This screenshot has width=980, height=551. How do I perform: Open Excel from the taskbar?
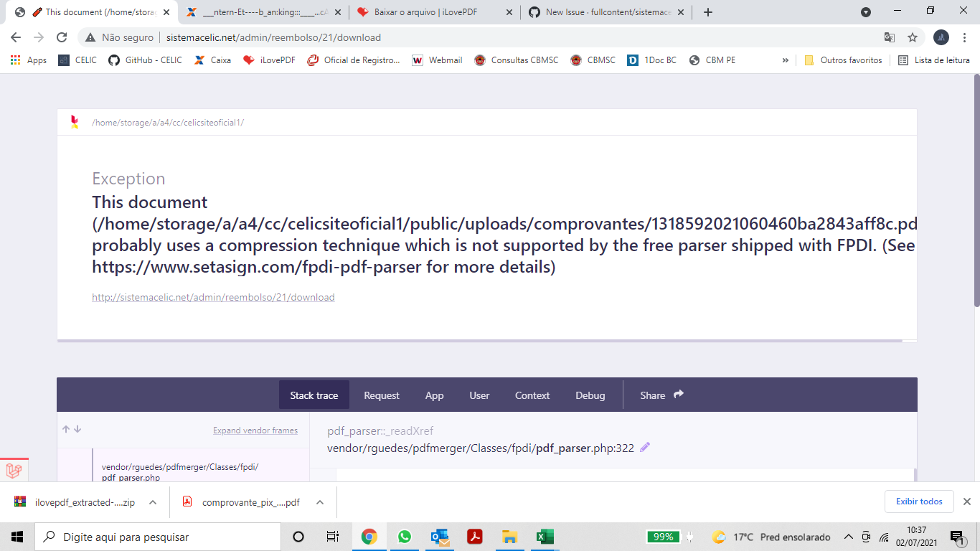pos(545,536)
